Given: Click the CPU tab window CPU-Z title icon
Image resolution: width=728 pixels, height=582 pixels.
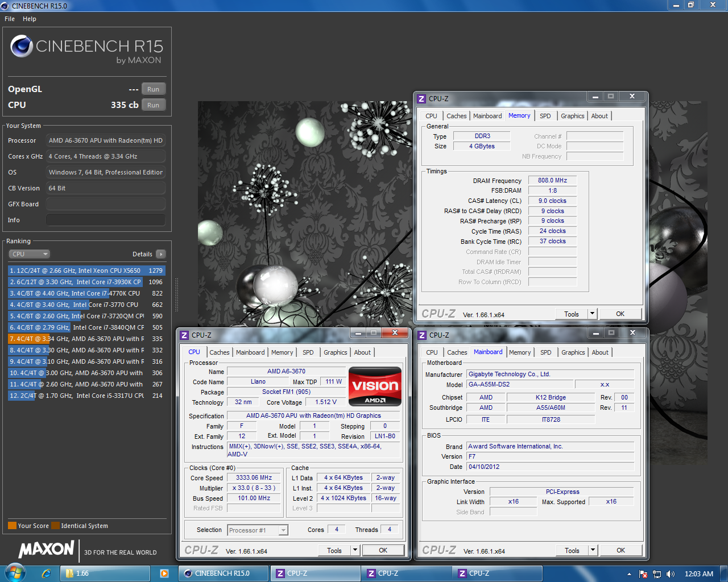Looking at the screenshot, I should click(184, 335).
